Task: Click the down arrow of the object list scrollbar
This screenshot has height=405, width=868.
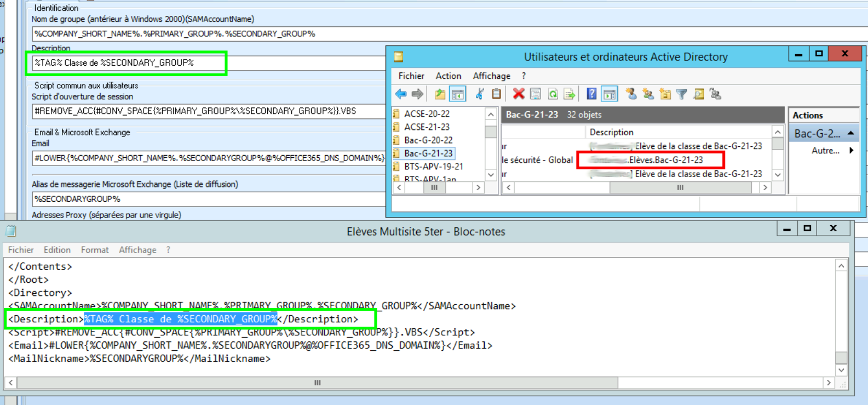Action: coord(778,174)
